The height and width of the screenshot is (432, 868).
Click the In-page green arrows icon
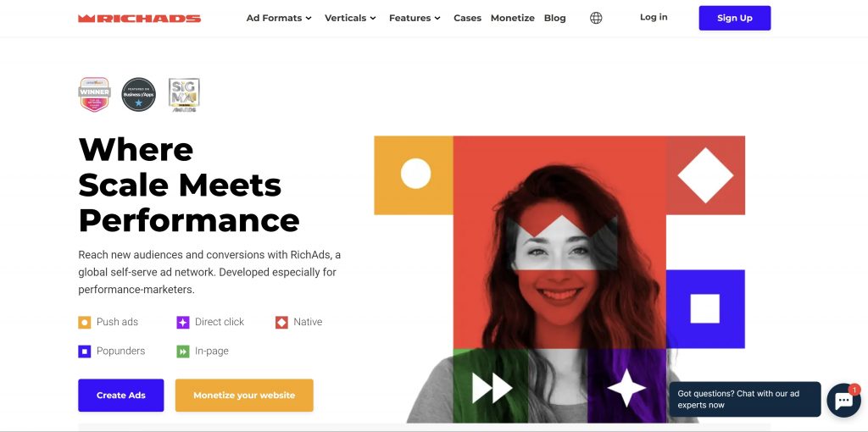click(183, 352)
